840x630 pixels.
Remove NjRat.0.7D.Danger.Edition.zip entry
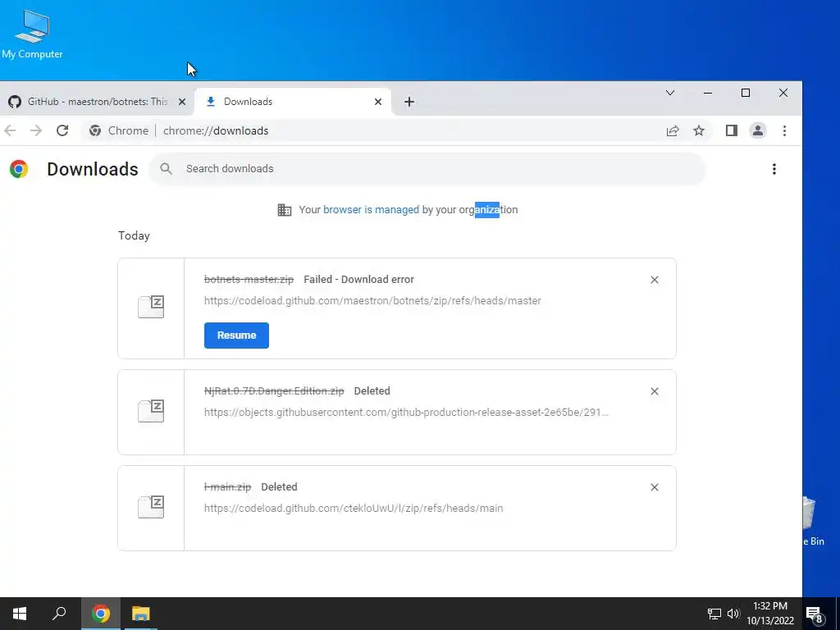click(x=654, y=391)
